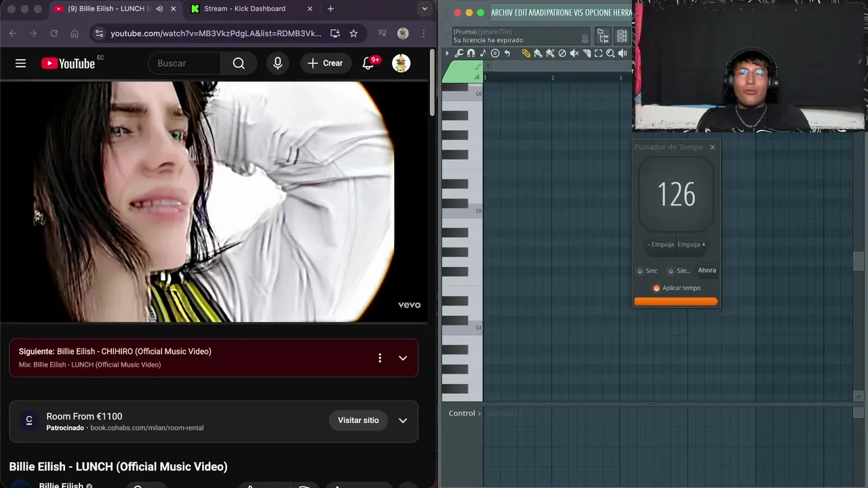Viewport: 868px width, 488px height.
Task: Click the Ahora button
Action: [x=707, y=270]
